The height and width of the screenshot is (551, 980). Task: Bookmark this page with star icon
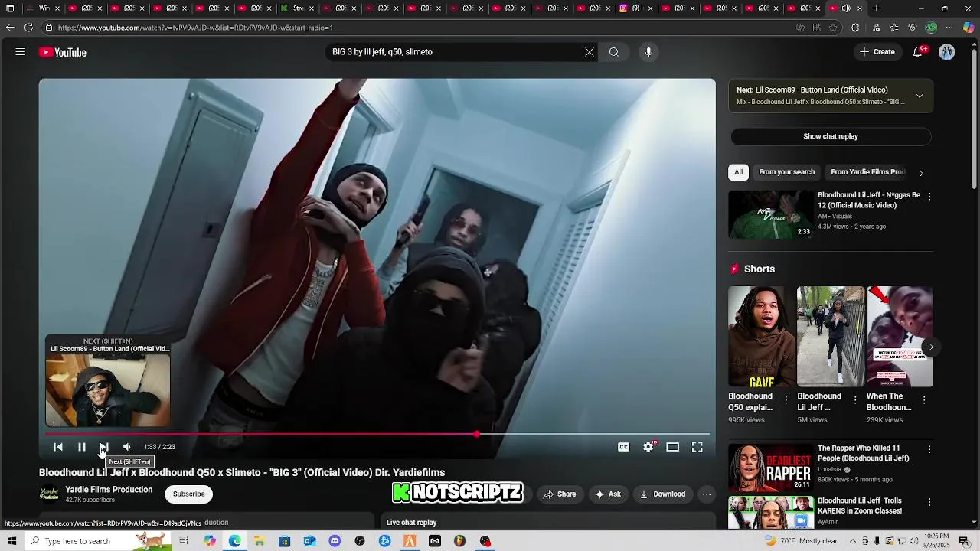point(833,28)
